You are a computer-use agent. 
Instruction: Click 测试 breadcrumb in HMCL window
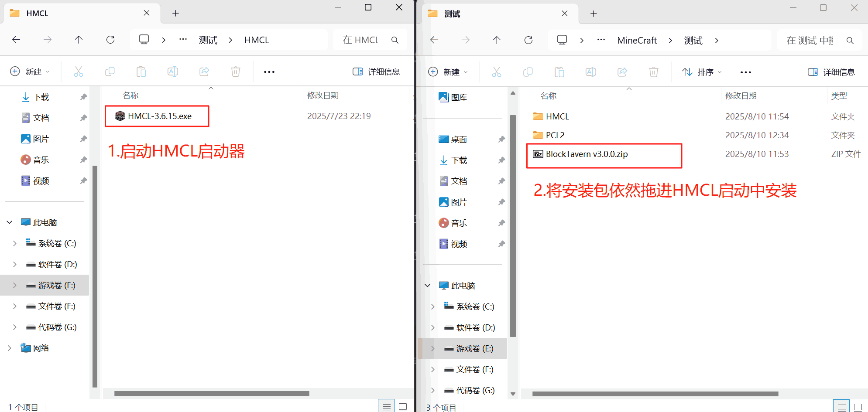[208, 40]
